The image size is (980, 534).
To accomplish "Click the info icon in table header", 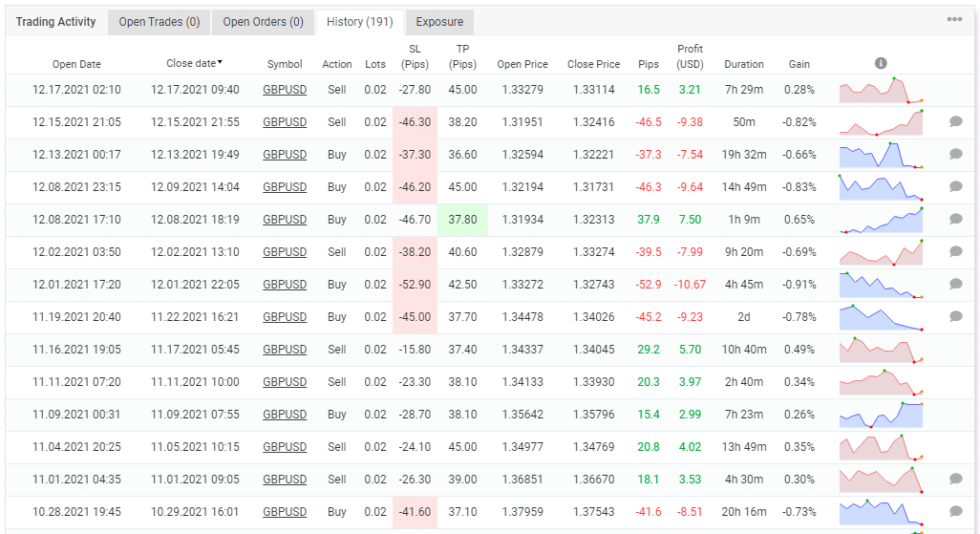I will (x=881, y=63).
